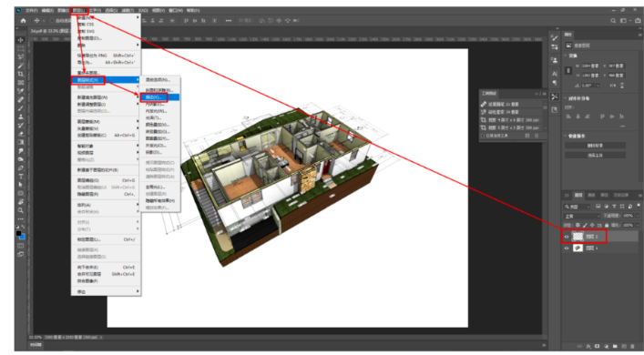Click the Layer 2 thumbnail
The height and width of the screenshot is (355, 644).
click(578, 237)
